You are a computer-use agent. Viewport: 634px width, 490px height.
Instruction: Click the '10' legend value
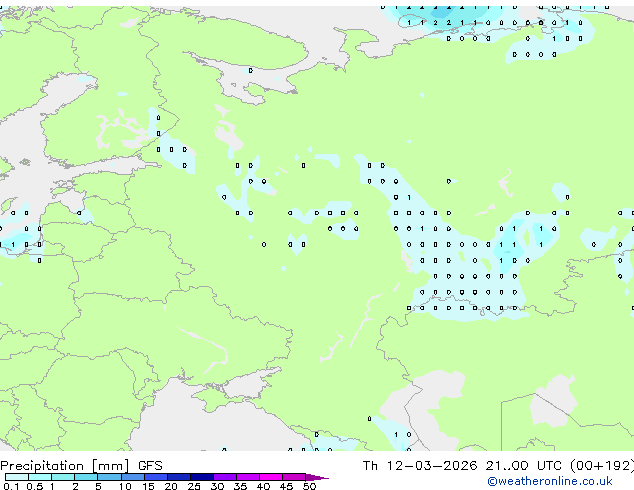coord(125,486)
